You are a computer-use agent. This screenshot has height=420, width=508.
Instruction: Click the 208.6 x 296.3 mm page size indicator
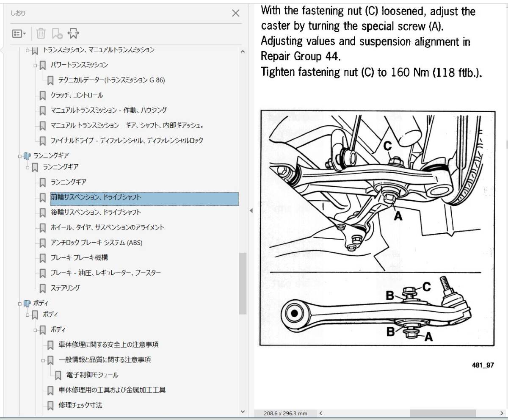point(286,413)
